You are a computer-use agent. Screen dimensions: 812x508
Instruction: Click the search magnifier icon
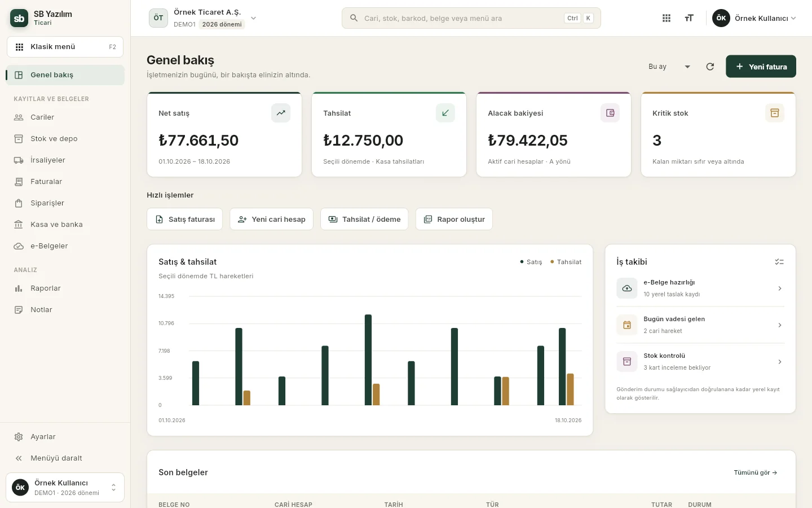tap(354, 18)
